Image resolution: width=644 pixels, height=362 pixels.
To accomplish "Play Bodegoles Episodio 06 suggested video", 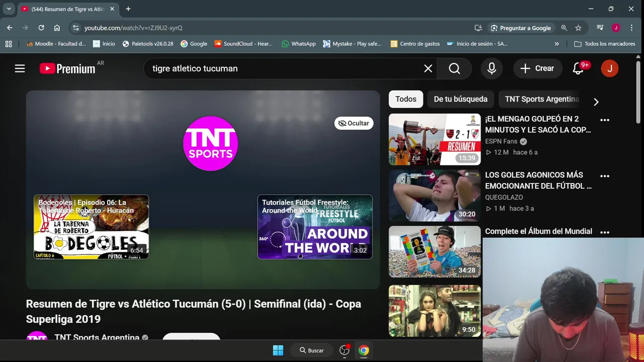I will pos(91,227).
